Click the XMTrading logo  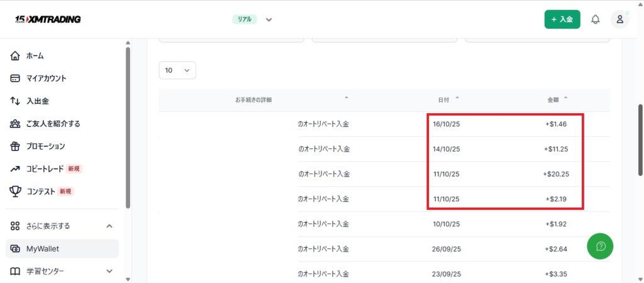tap(48, 19)
